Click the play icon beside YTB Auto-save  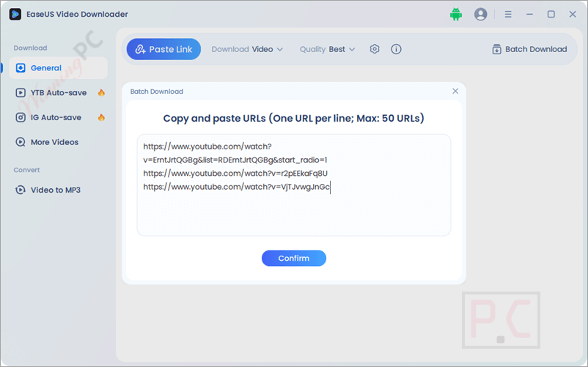pos(21,92)
